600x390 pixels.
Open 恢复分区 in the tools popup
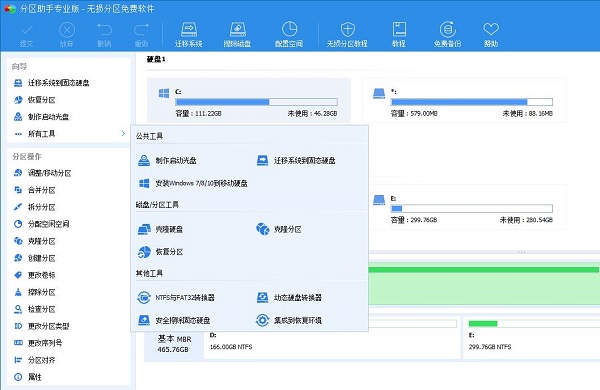[160, 252]
